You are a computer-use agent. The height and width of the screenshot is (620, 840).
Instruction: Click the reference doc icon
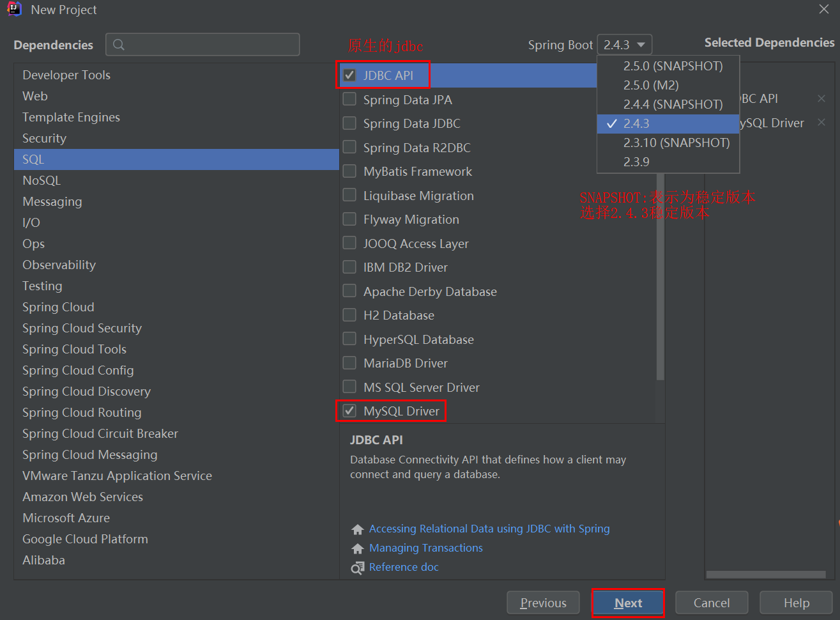[358, 568]
